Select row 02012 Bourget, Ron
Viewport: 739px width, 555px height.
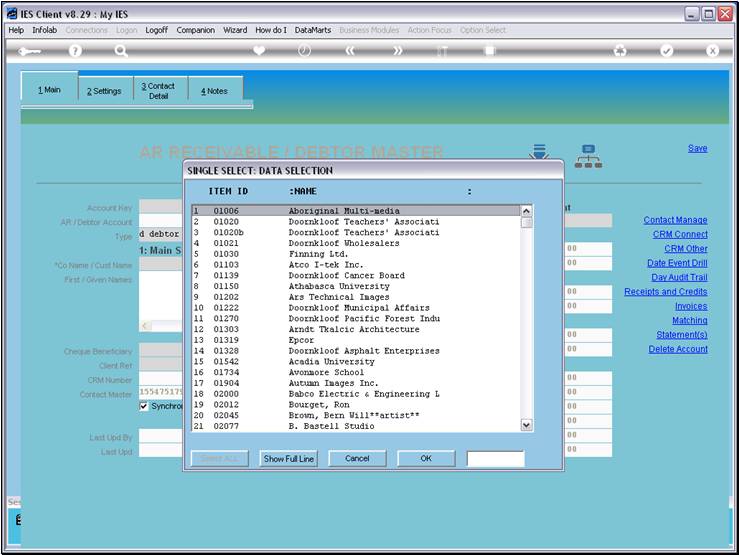pos(356,405)
